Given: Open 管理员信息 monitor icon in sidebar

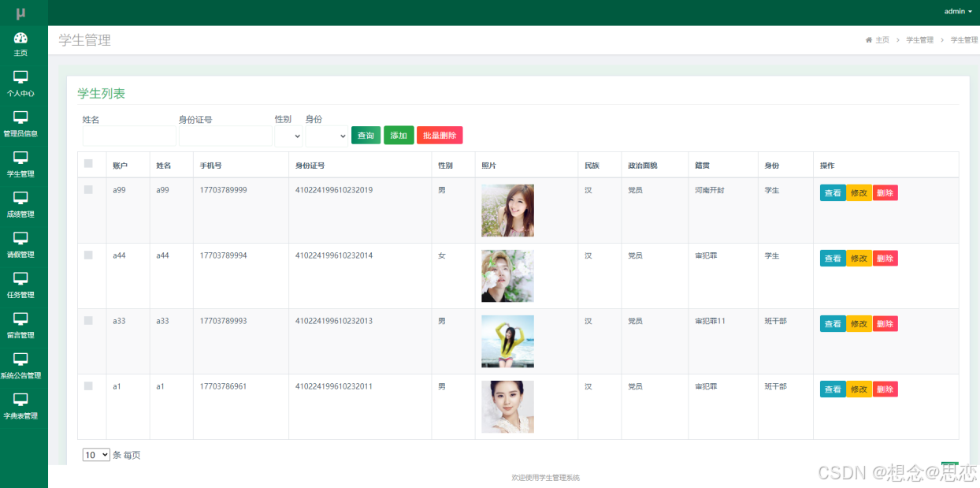Looking at the screenshot, I should [20, 117].
